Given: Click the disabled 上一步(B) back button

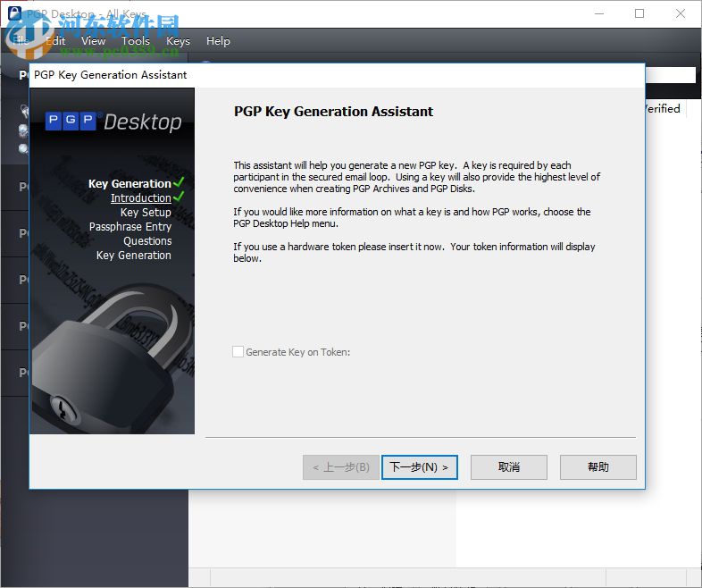Looking at the screenshot, I should coord(341,467).
